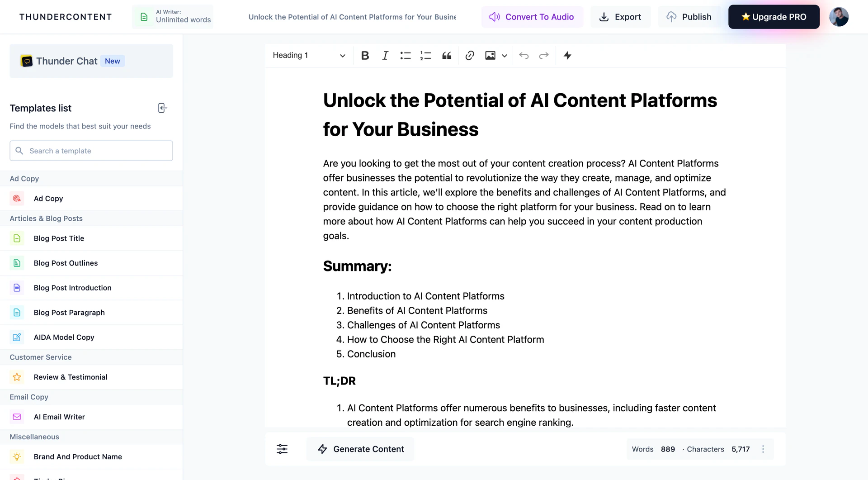Toggle bold formatting in the editor toolbar
Viewport: 868px width, 480px height.
(x=365, y=55)
